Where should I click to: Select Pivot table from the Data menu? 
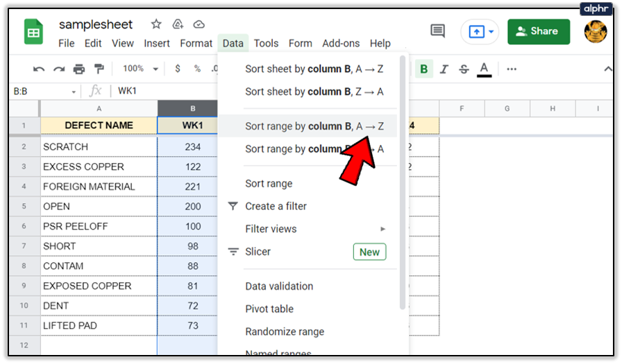click(269, 309)
